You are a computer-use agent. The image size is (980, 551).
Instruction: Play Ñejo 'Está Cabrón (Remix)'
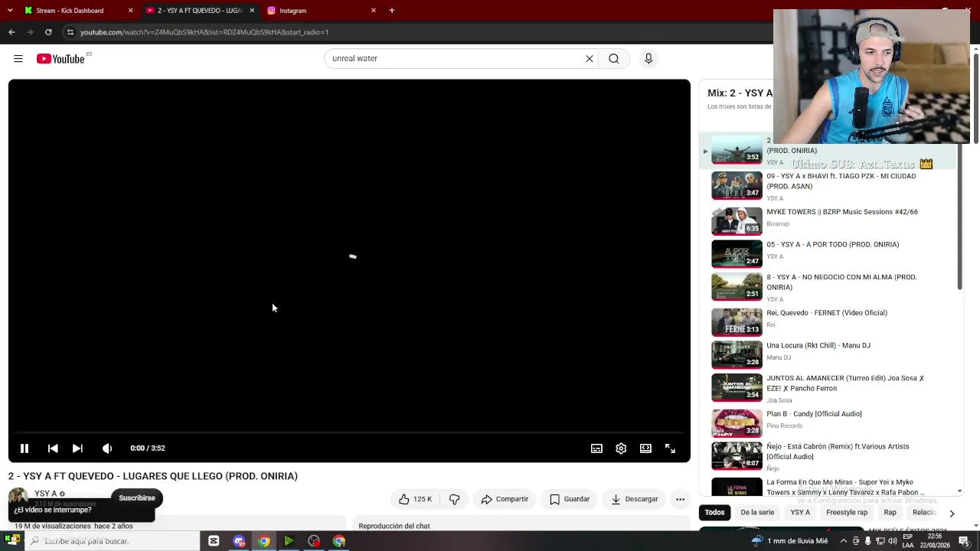point(827,456)
